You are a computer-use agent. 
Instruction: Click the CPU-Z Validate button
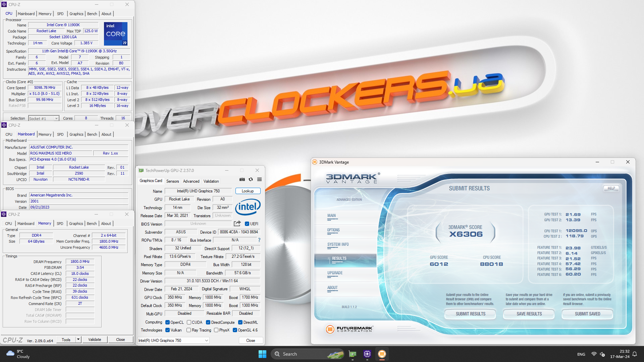pos(95,340)
